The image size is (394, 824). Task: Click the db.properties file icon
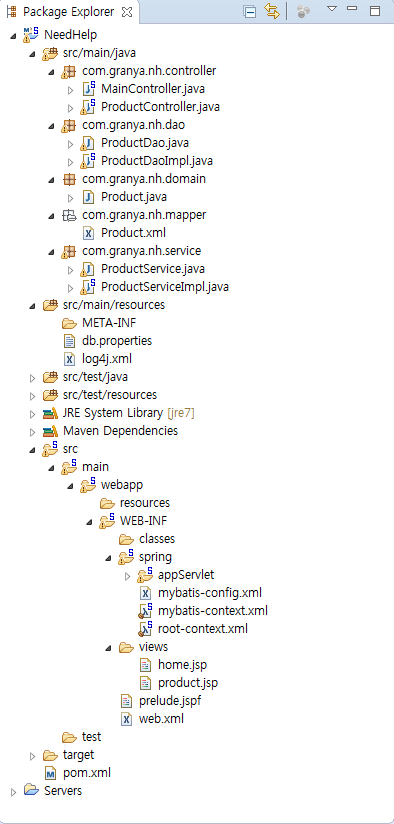tap(69, 341)
